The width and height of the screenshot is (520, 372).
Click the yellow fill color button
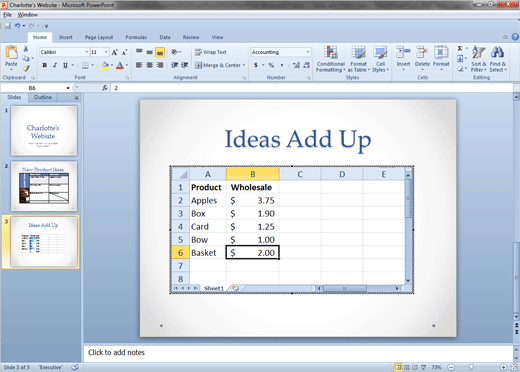pos(105,65)
